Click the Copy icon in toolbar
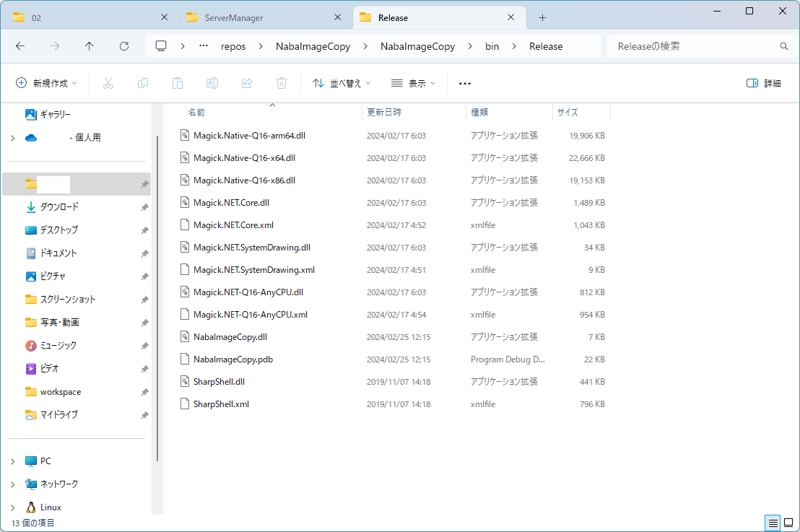This screenshot has height=532, width=800. 143,83
